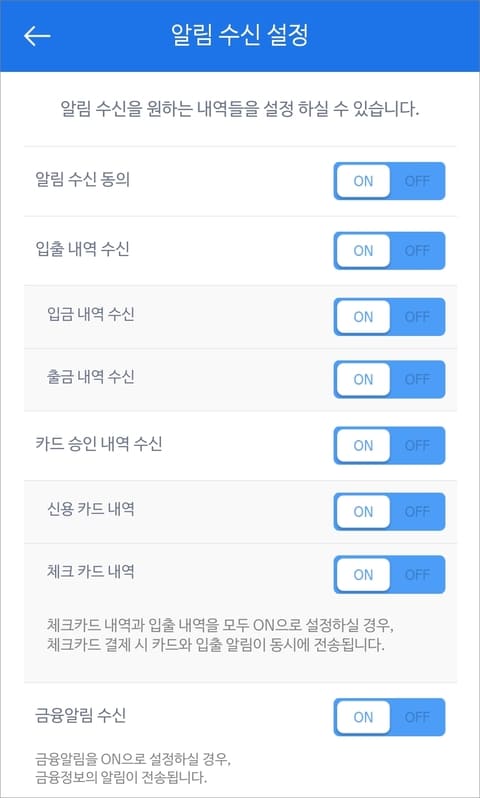The width and height of the screenshot is (480, 798).
Task: Click OFF side of 알림 수신 동의 switch
Action: point(417,181)
